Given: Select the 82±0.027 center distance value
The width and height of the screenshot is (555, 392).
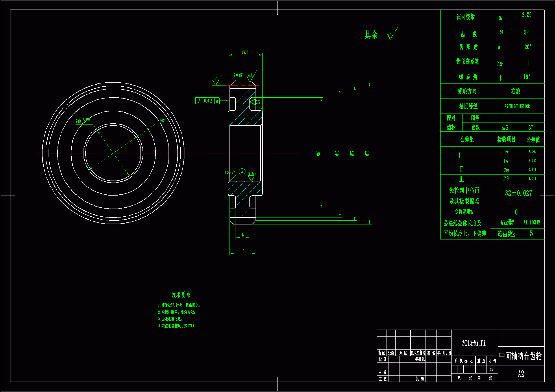Looking at the screenshot, I should [518, 193].
